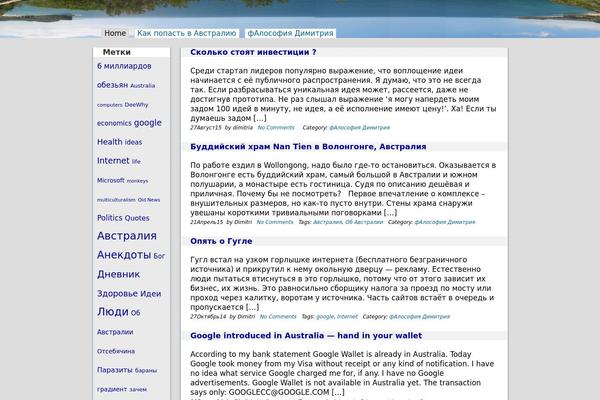Click the large 'Австралия' tag
600x400 pixels.
pos(127,236)
